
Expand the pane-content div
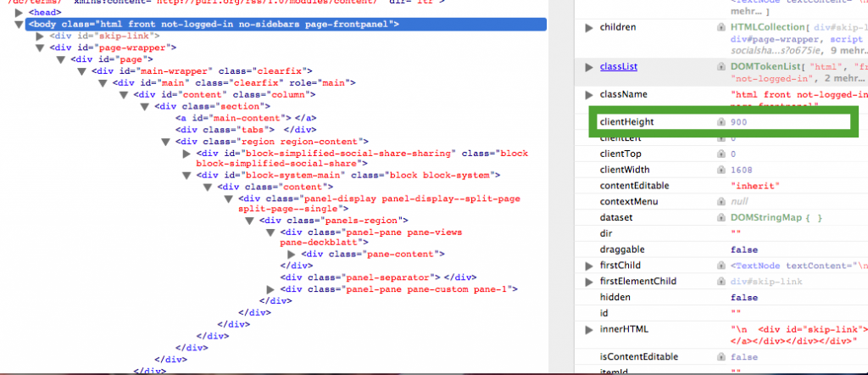[293, 254]
